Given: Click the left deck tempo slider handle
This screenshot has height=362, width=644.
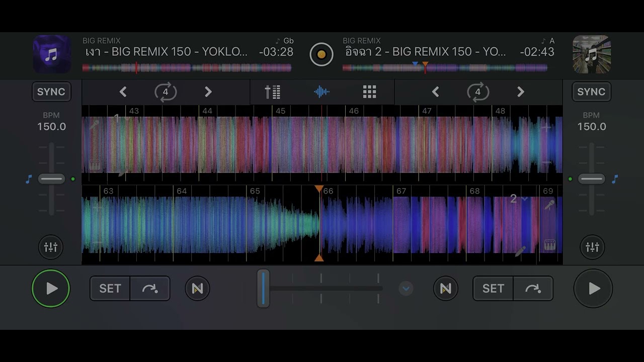Looking at the screenshot, I should click(51, 179).
